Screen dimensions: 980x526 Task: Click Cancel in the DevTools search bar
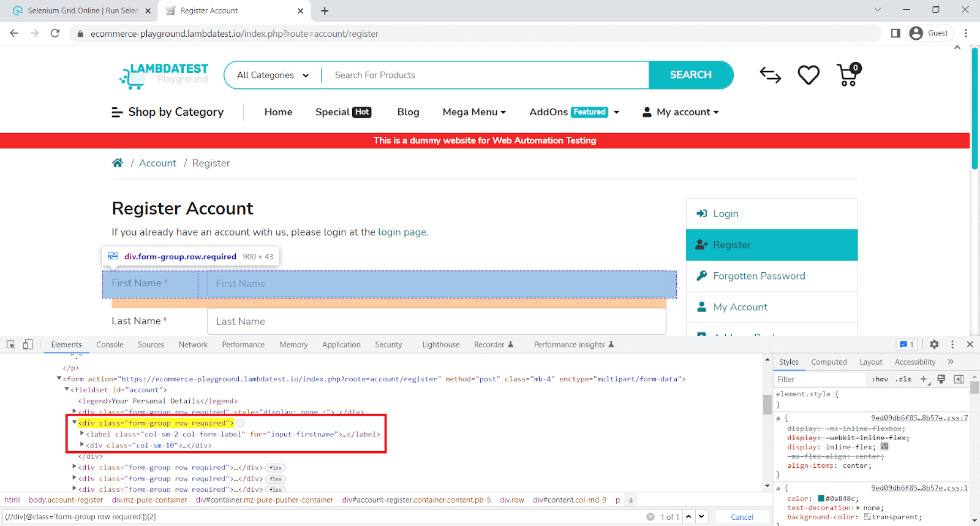coord(742,517)
